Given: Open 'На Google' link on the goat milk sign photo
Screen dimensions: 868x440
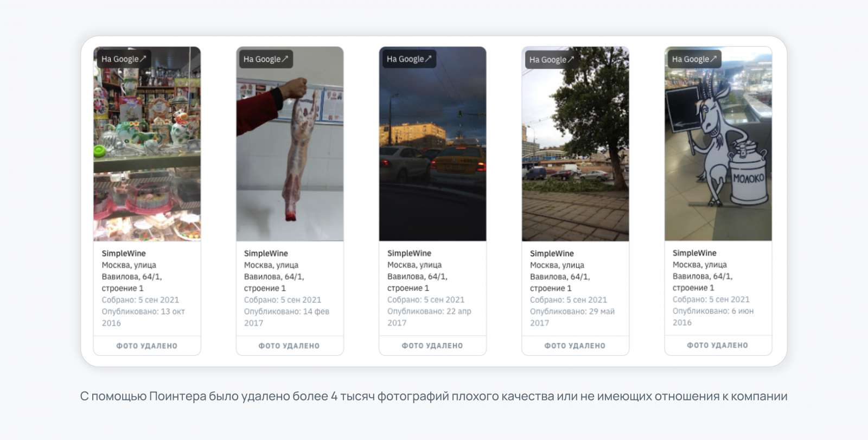Looking at the screenshot, I should point(694,59).
